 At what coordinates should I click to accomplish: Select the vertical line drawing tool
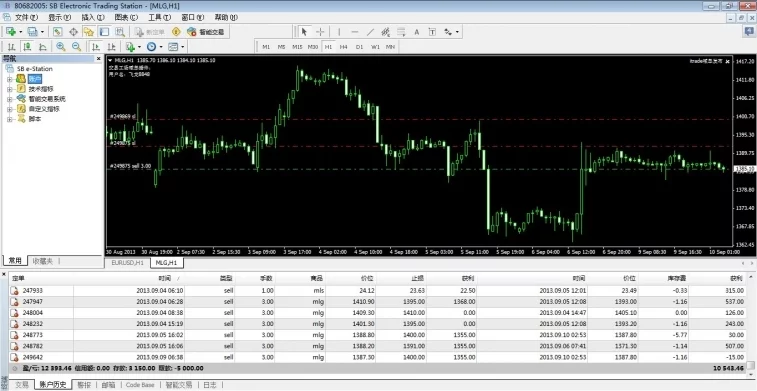(x=339, y=32)
